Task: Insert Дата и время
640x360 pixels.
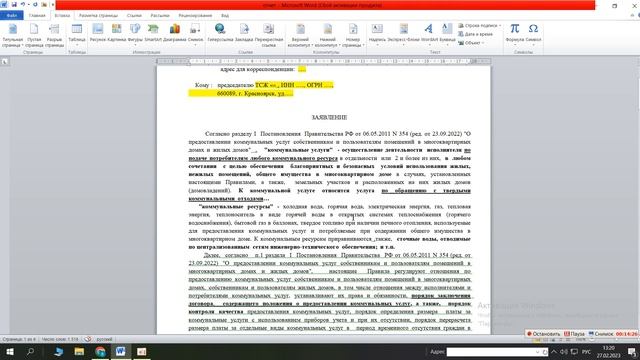Action: pyautogui.click(x=476, y=34)
